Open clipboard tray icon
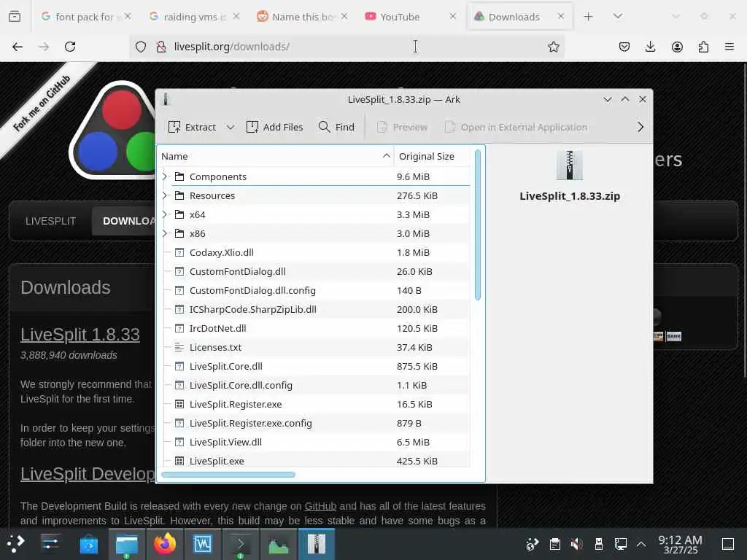Image resolution: width=747 pixels, height=560 pixels. coord(554,544)
